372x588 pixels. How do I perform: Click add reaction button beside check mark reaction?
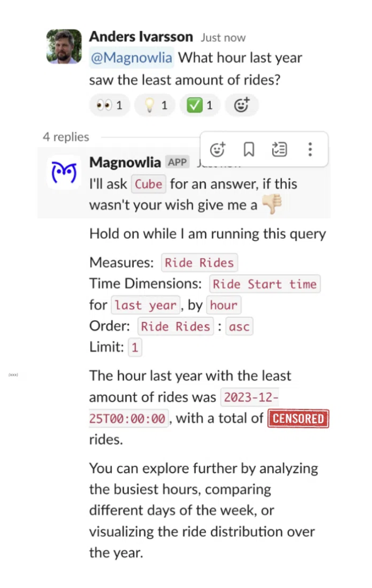coord(242,105)
